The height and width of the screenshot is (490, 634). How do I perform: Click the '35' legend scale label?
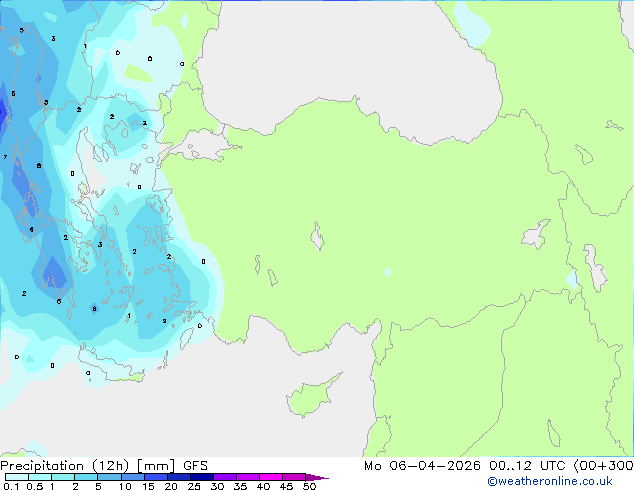pyautogui.click(x=240, y=486)
